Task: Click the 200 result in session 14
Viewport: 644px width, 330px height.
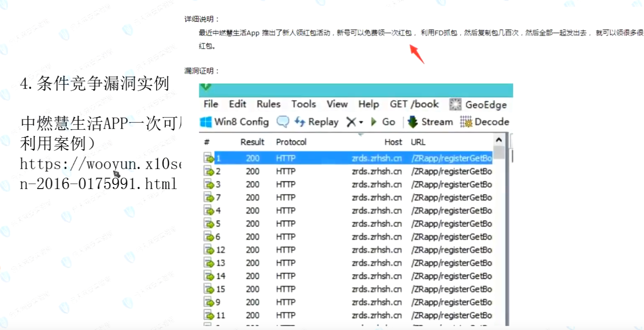Action: pyautogui.click(x=253, y=276)
